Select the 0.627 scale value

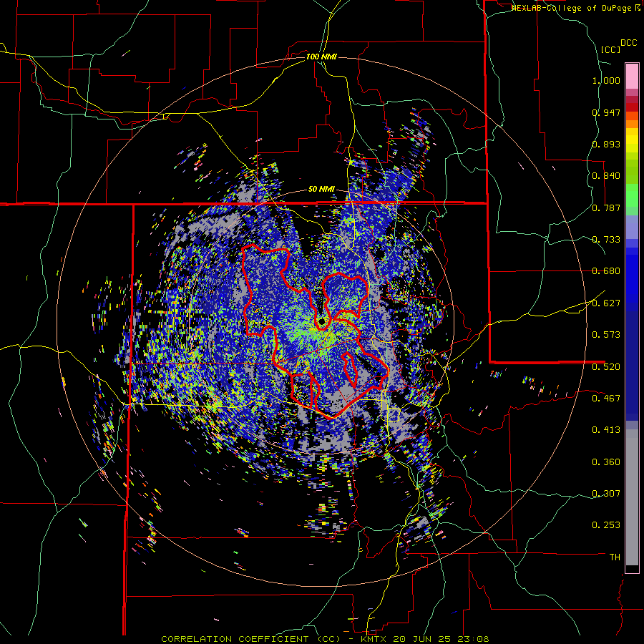point(606,303)
